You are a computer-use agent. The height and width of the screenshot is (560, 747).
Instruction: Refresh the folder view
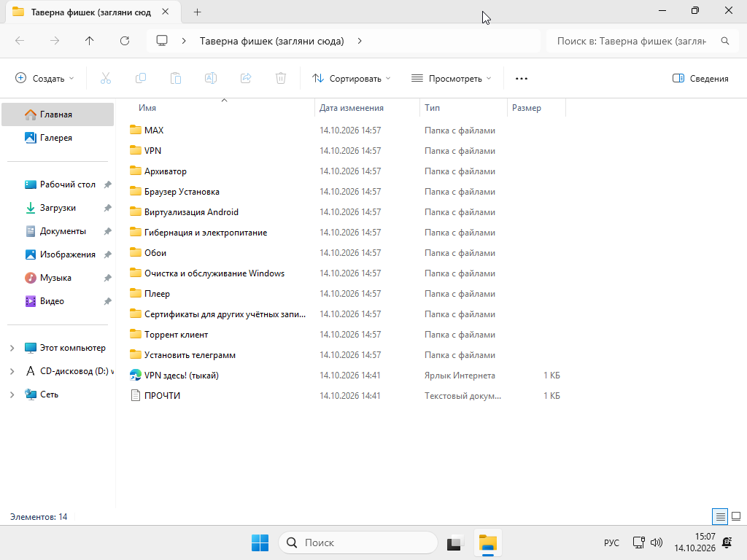tap(125, 41)
